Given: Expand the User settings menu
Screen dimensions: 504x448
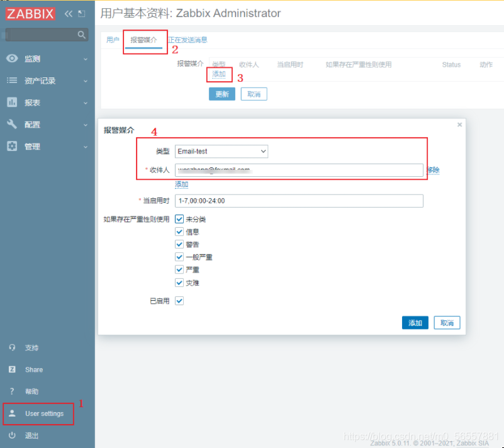Looking at the screenshot, I should click(44, 413).
